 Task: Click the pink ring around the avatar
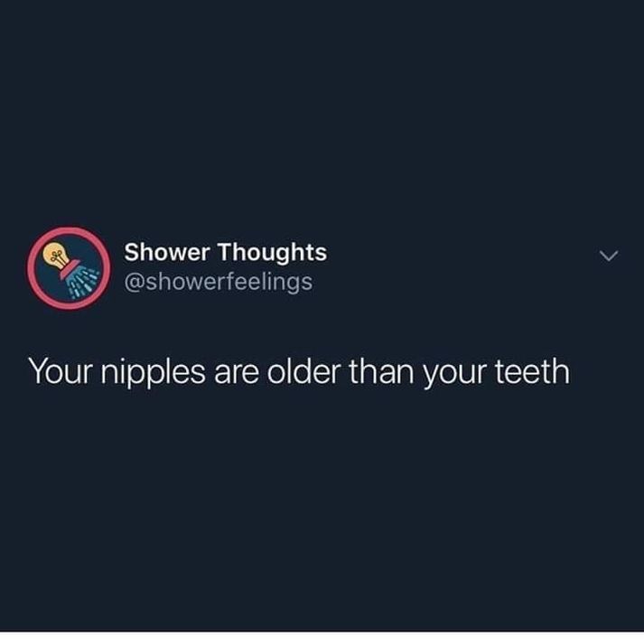pos(31,268)
